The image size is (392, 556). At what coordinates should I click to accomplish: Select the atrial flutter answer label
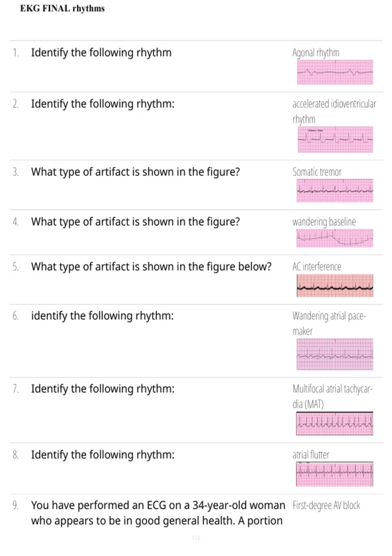[311, 455]
